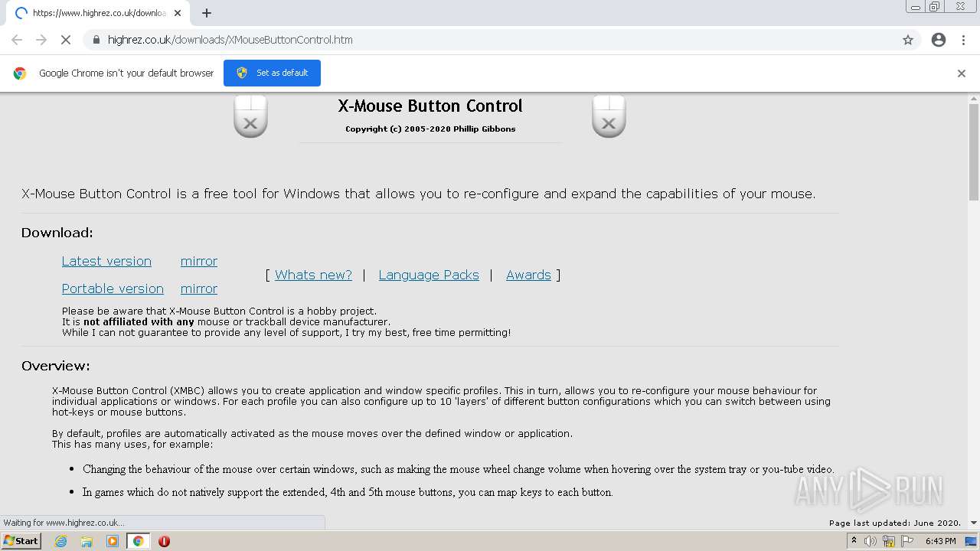This screenshot has width=980, height=551.
Task: Open the Chrome three-dot menu
Action: [964, 40]
